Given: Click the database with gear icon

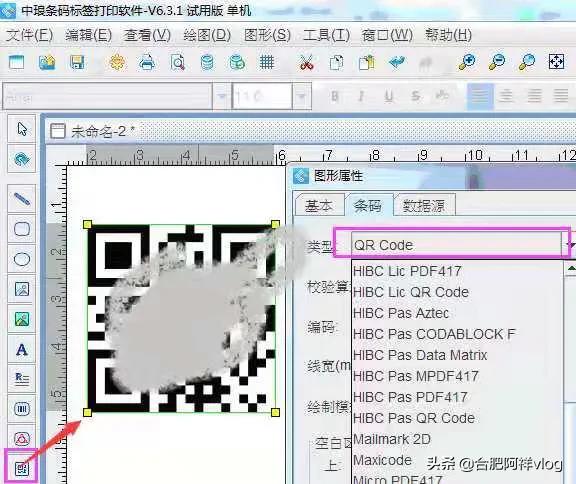Looking at the screenshot, I should pyautogui.click(x=237, y=62).
